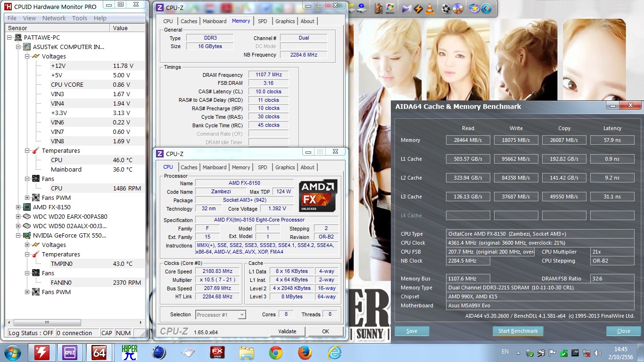Open the Action Center flag tray icon
Viewport: 644px width, 362px height.
tap(552, 353)
